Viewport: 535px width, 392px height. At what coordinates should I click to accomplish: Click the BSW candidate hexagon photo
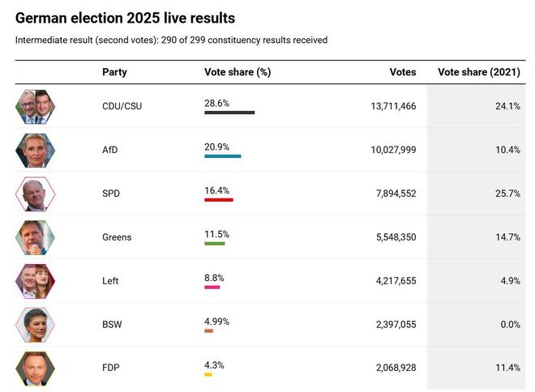click(x=35, y=325)
